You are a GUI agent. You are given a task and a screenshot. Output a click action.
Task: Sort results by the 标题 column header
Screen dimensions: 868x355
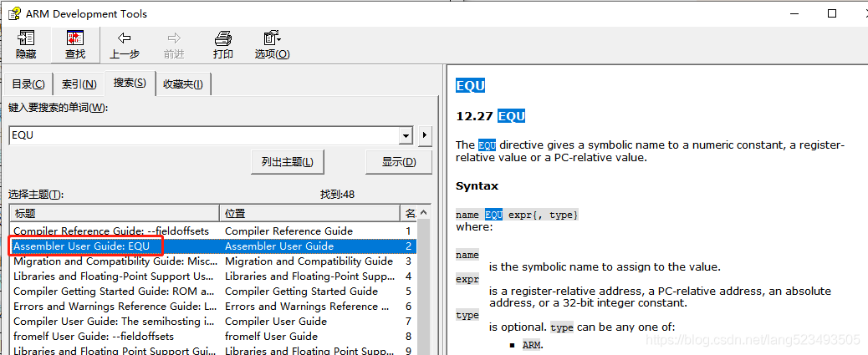115,214
